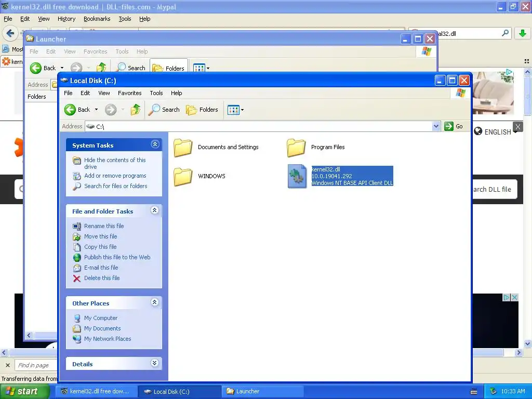The image size is (532, 399).
Task: Open the Views dropdown arrow in Launcher window
Action: pos(208,68)
